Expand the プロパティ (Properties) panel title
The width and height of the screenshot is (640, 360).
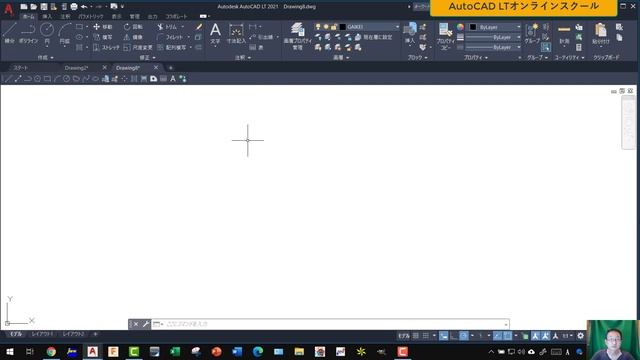(476, 58)
